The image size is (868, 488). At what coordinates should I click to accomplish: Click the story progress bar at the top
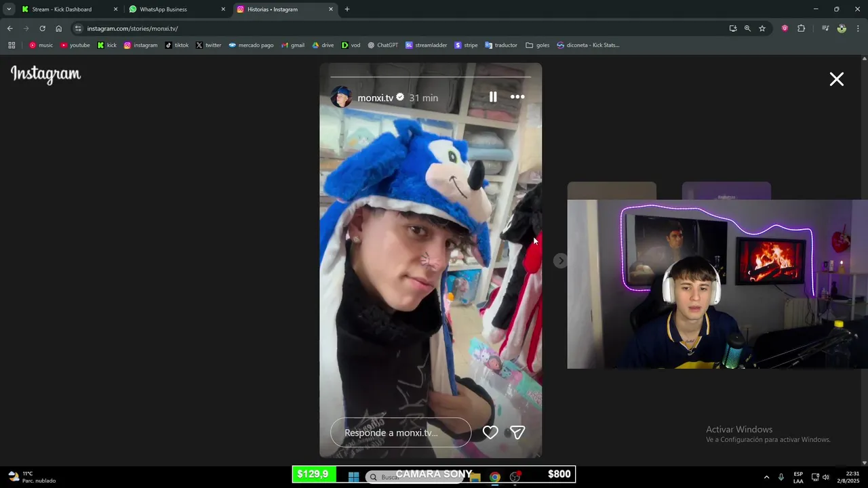(431, 77)
